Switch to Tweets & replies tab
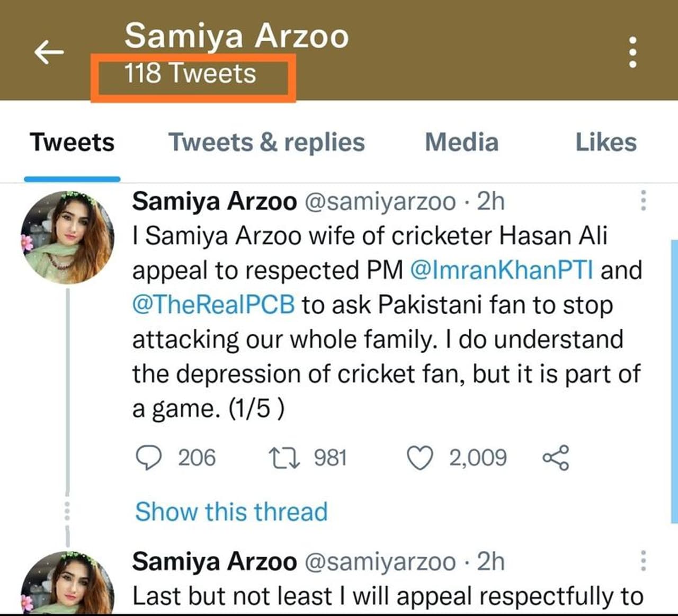678x616 pixels. click(266, 142)
